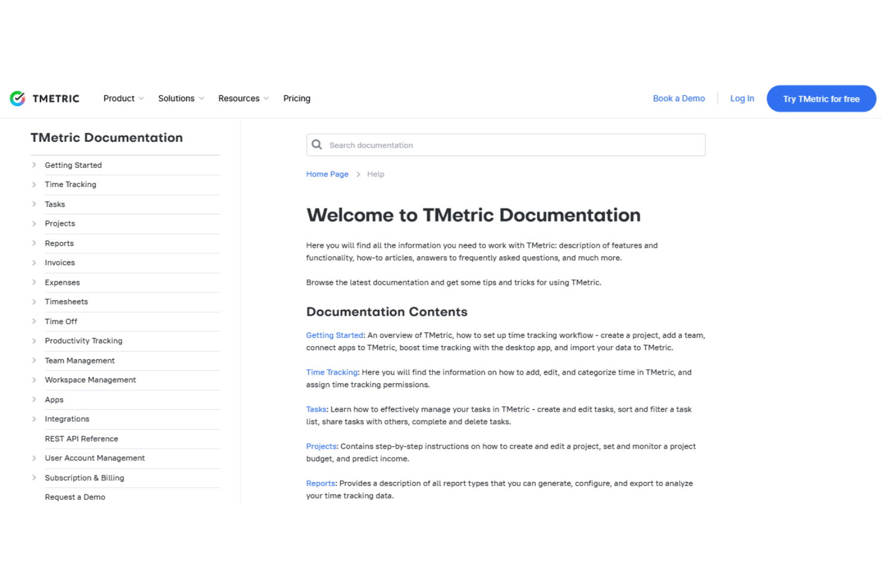Screen dimensions: 882x588
Task: Expand the Productivity Tracking chevron
Action: 34,341
